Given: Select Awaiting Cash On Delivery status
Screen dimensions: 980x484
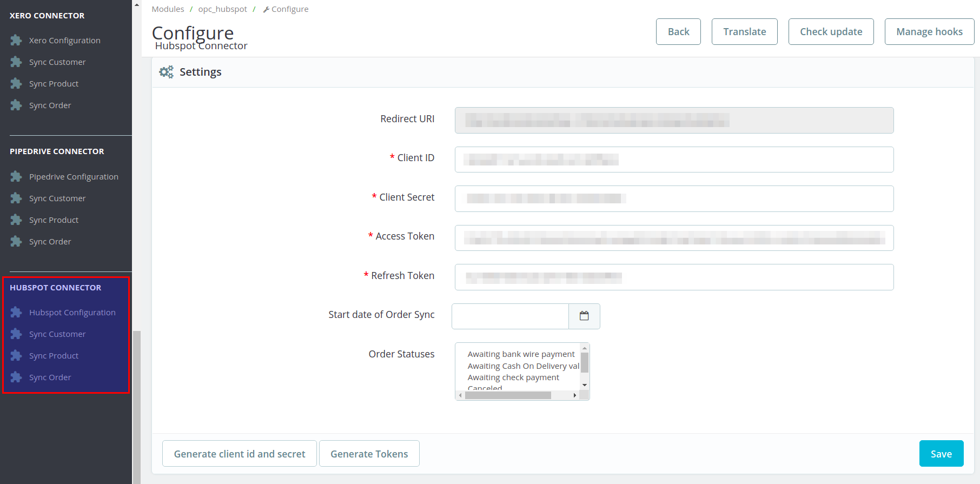Looking at the screenshot, I should (523, 366).
